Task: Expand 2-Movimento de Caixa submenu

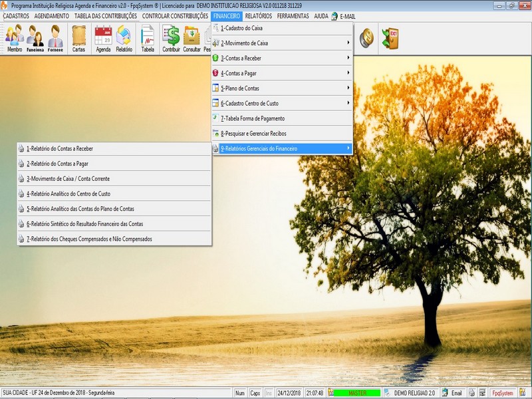Action: coord(282,43)
